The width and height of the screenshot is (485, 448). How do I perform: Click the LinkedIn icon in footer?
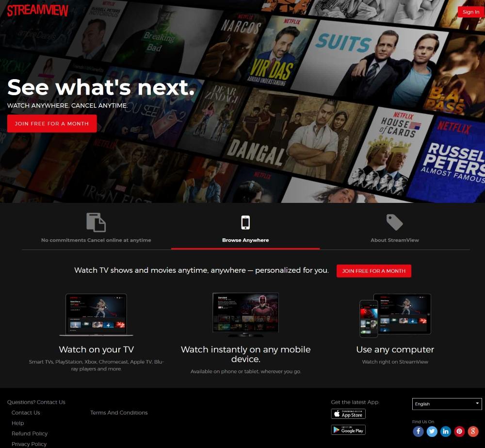(446, 431)
